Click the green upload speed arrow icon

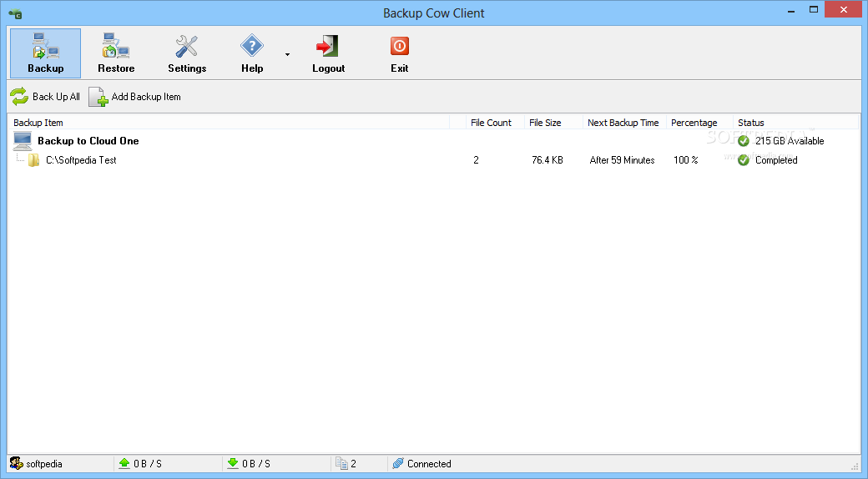124,463
